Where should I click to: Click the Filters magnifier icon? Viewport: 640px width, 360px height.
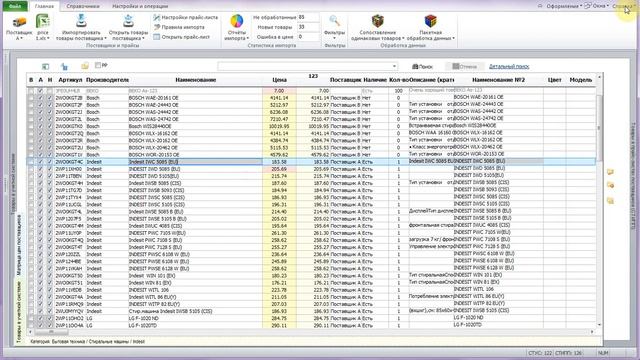coord(334,20)
